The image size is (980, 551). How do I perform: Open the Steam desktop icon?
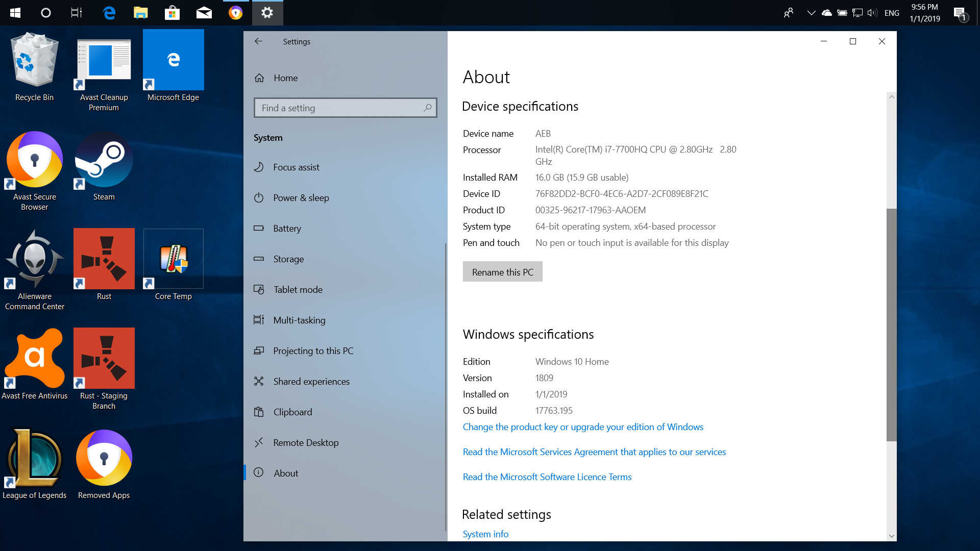pos(104,160)
